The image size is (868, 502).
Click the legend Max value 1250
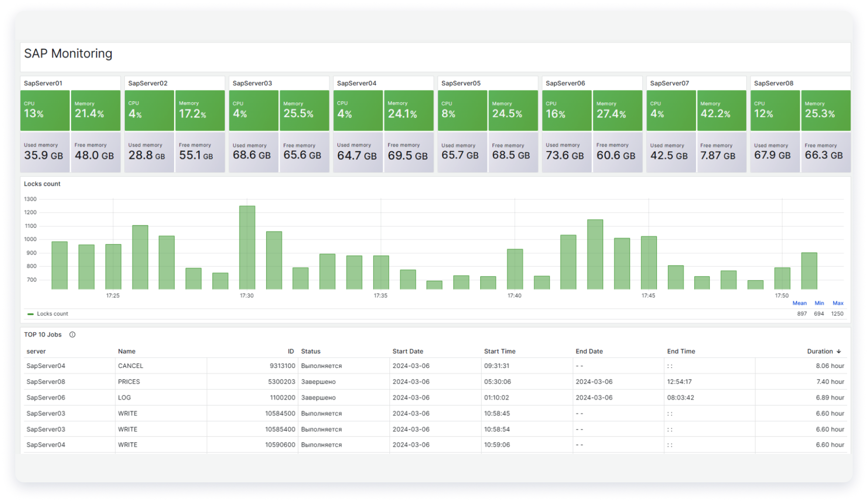tap(837, 314)
